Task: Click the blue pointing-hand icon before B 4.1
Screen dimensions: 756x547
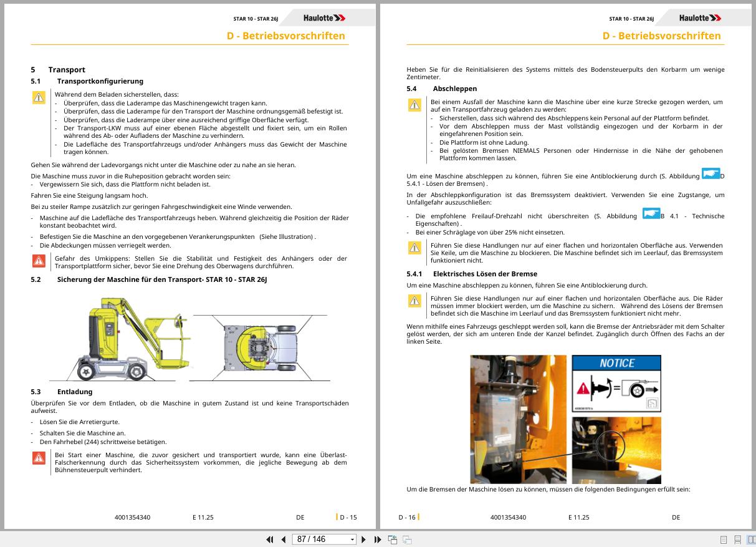Action: 651,214
